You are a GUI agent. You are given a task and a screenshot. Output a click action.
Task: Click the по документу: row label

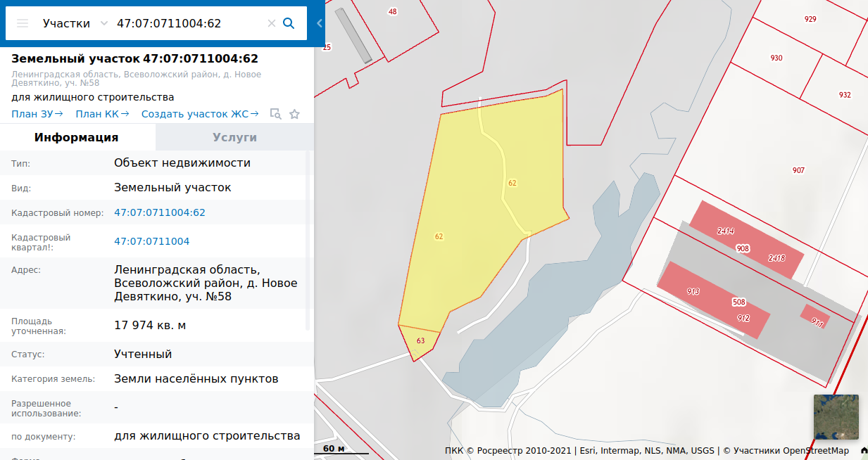tap(44, 437)
